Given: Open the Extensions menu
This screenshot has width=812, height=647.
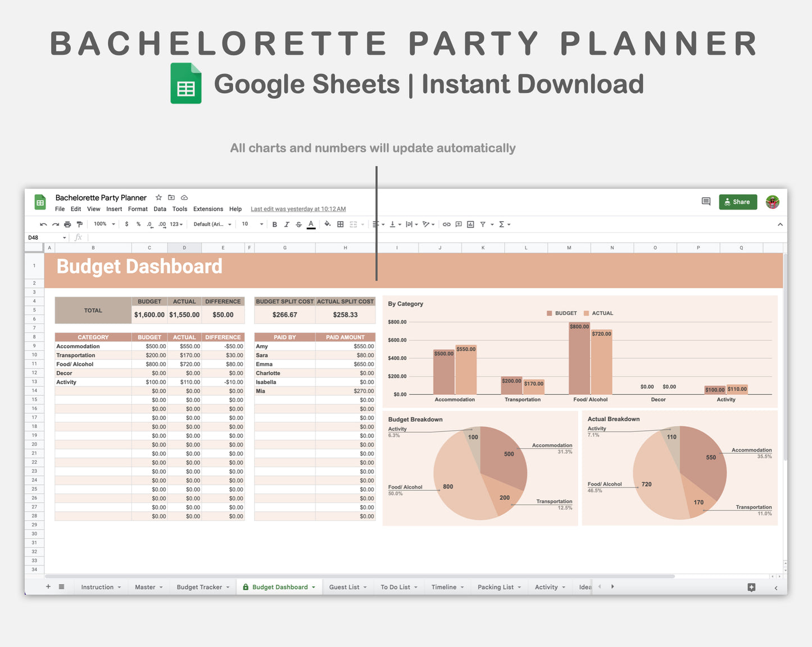Looking at the screenshot, I should pos(208,209).
